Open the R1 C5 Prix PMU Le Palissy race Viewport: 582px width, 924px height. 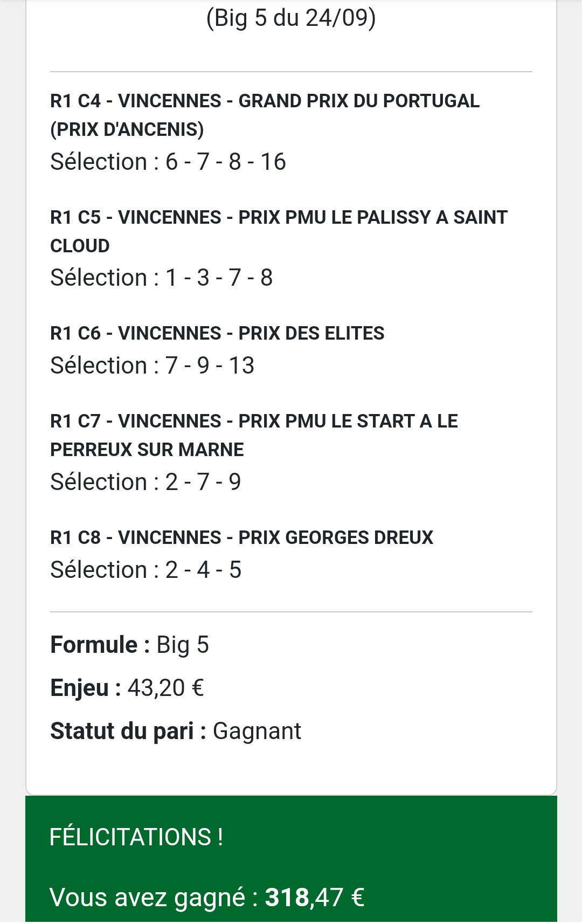pos(279,231)
